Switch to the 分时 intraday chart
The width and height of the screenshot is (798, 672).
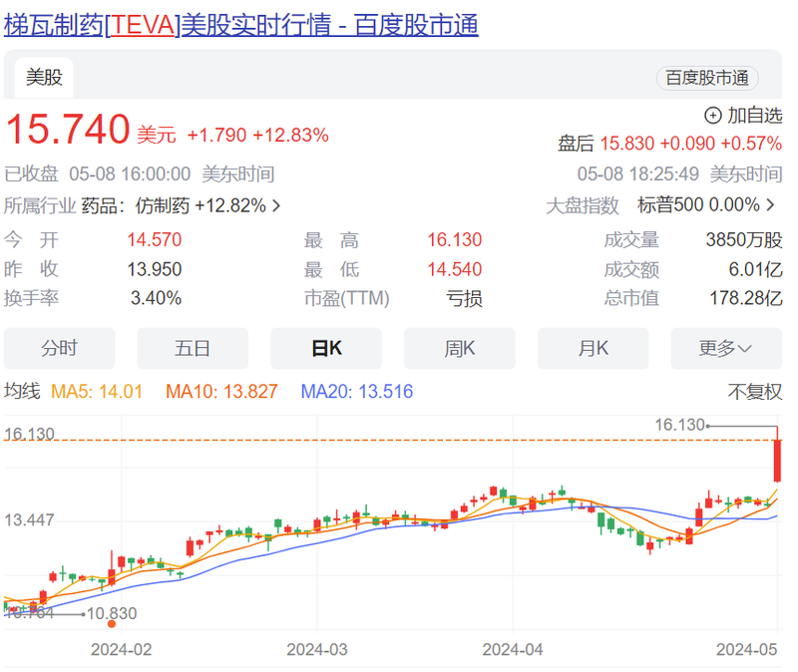[x=60, y=348]
